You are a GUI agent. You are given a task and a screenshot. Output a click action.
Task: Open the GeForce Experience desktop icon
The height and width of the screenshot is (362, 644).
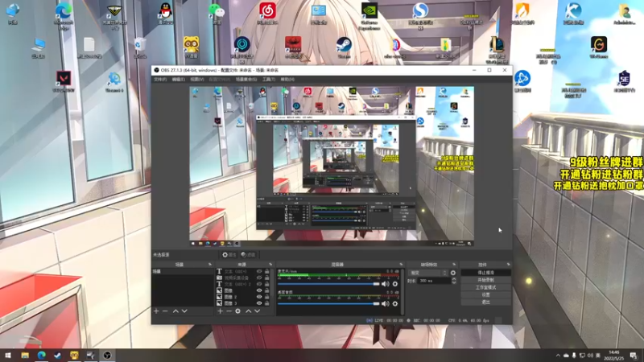(369, 15)
